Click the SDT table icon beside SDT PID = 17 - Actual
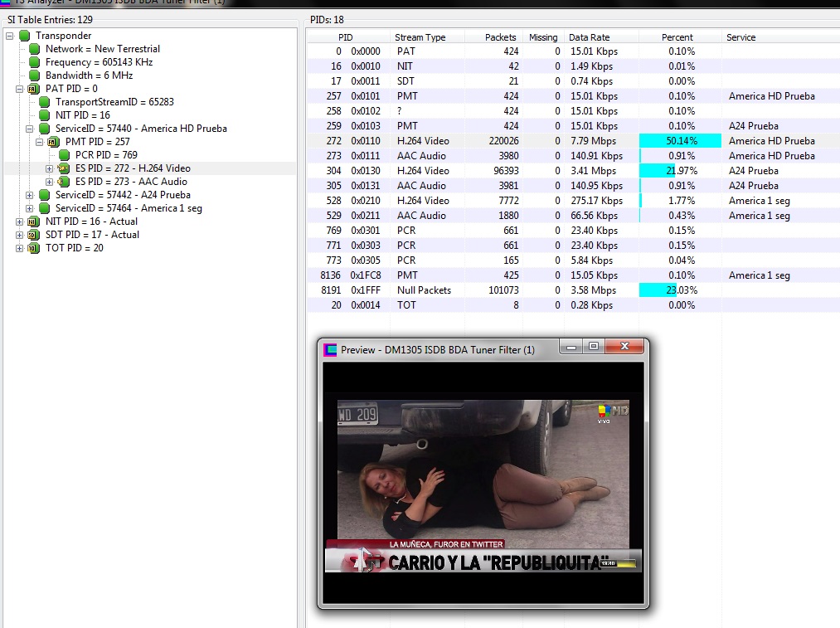 (x=34, y=235)
